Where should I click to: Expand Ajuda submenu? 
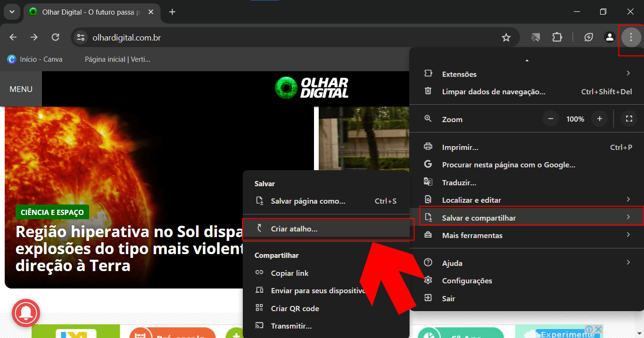coord(527,263)
